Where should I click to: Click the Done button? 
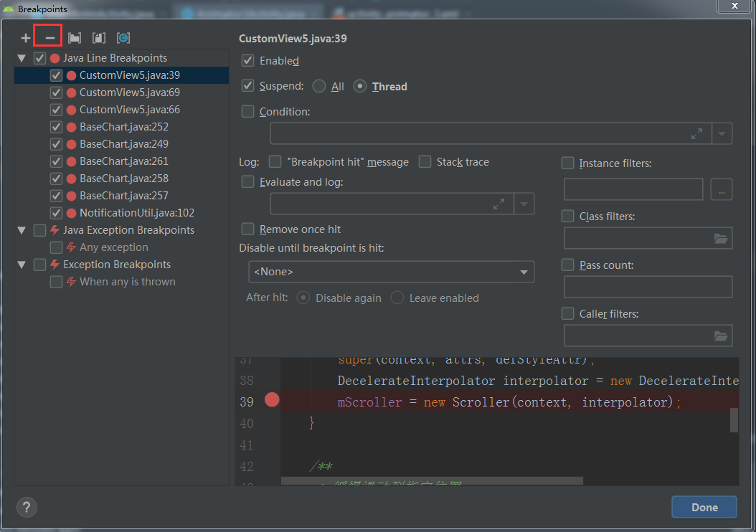[x=704, y=507]
